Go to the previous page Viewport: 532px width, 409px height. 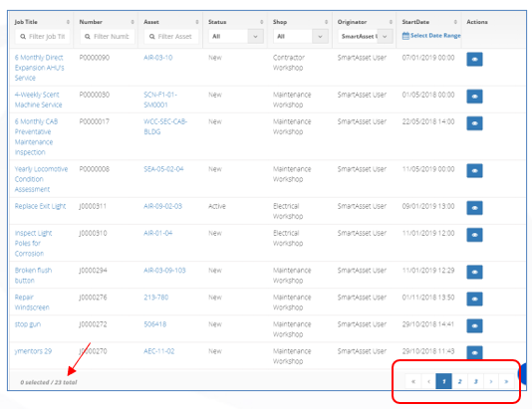(x=428, y=381)
